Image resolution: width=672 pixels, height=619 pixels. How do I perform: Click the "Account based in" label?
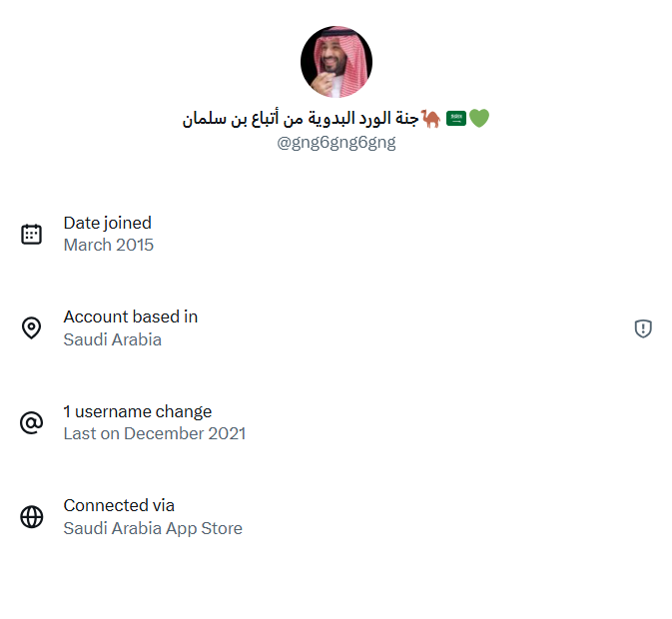[x=130, y=316]
